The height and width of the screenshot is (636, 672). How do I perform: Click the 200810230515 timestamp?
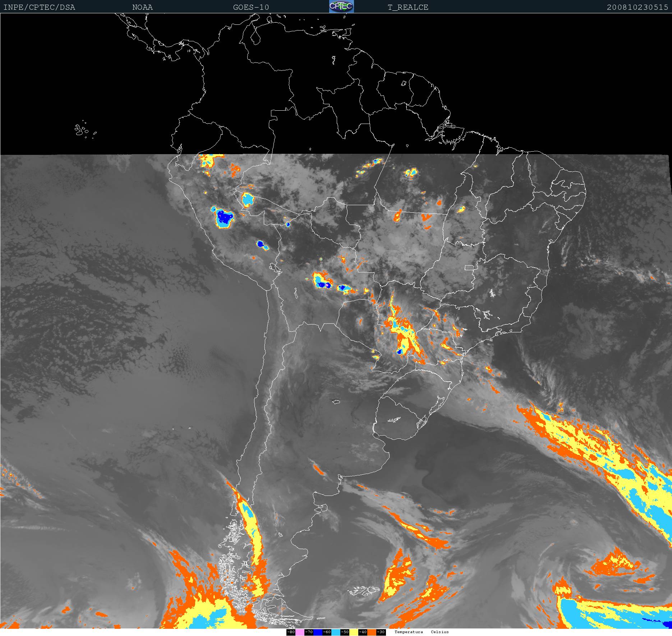point(637,7)
